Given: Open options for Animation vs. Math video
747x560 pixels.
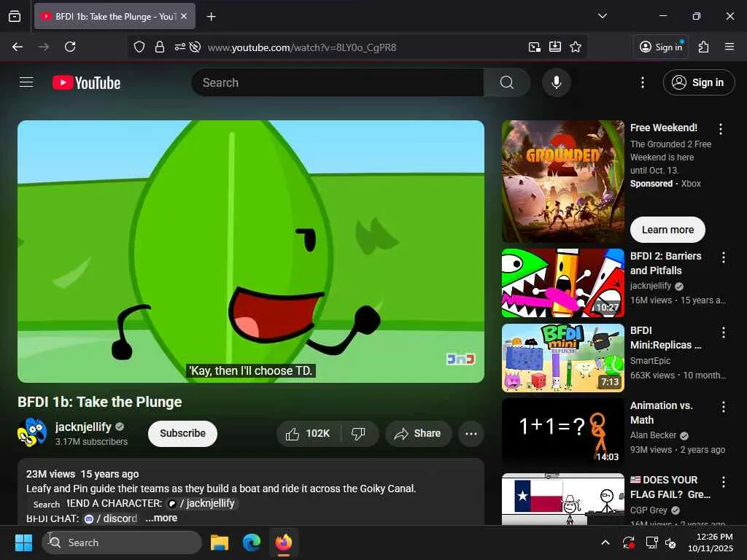Looking at the screenshot, I should [x=723, y=407].
